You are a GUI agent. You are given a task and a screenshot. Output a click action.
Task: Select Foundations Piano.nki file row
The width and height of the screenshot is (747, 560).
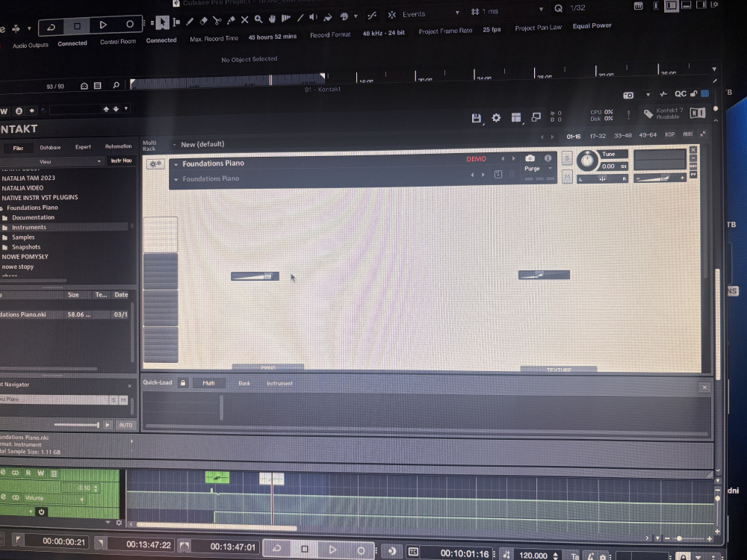[65, 315]
